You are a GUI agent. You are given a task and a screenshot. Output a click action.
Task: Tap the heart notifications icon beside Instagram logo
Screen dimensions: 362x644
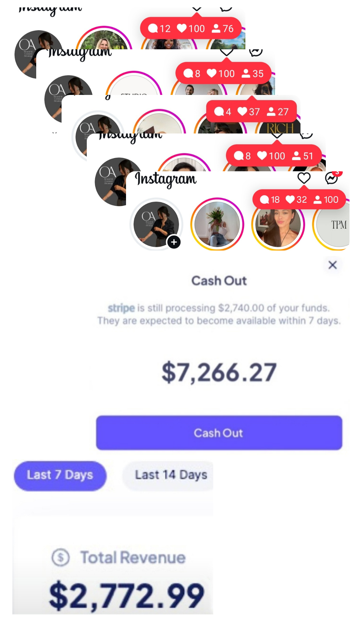[x=304, y=178]
